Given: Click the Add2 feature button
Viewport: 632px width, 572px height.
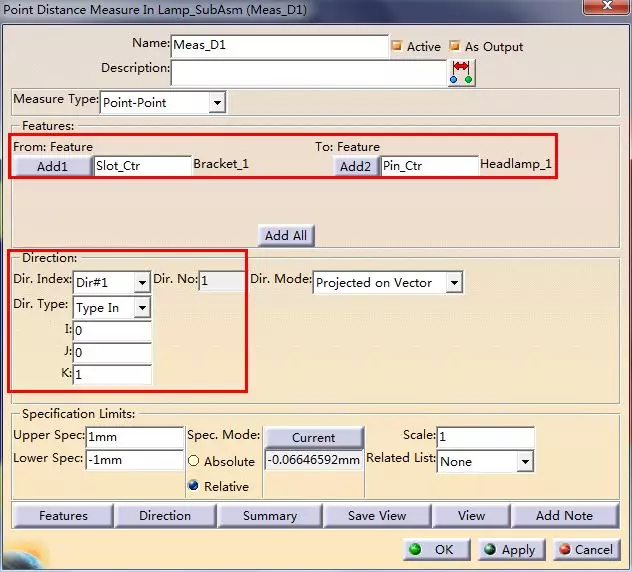Looking at the screenshot, I should click(355, 166).
